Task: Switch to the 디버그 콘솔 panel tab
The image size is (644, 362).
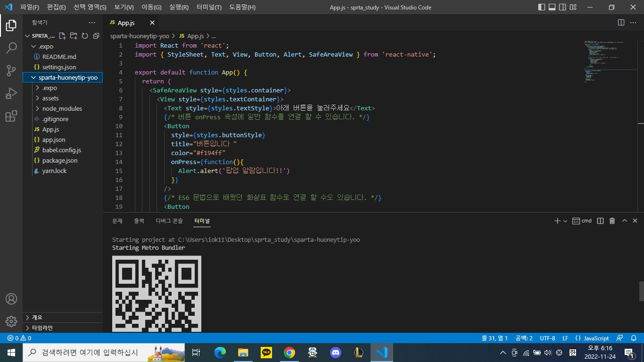Action: 169,221
